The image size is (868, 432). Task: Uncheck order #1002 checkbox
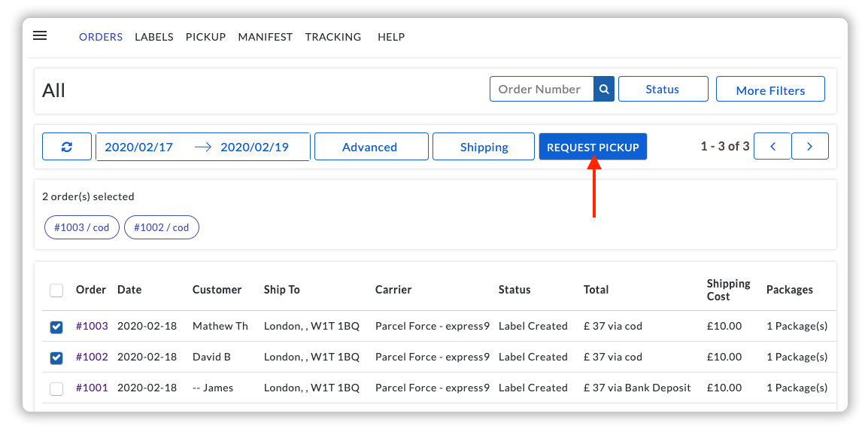56,357
